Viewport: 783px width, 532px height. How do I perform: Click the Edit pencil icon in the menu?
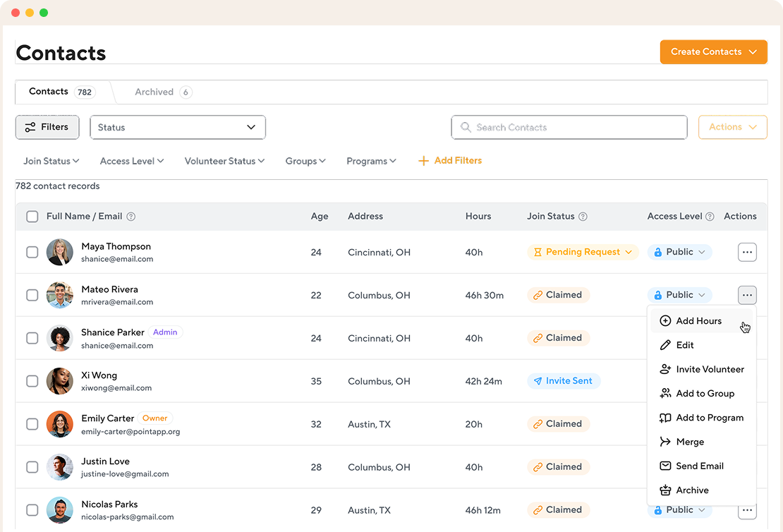665,345
